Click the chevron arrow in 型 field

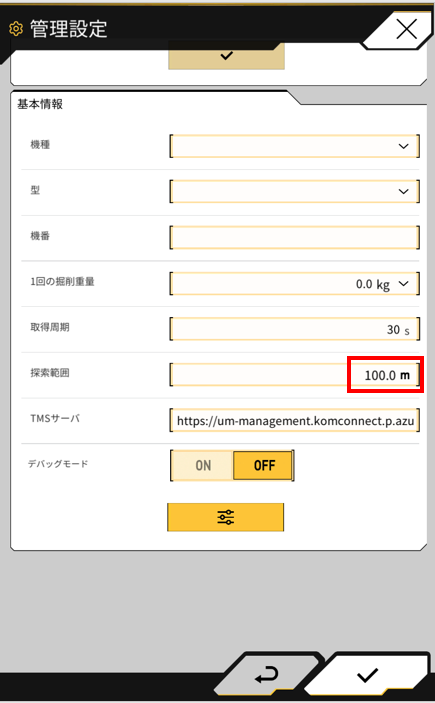click(x=404, y=191)
